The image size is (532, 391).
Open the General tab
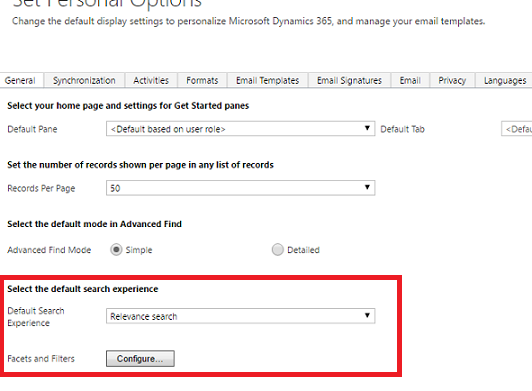coord(21,80)
